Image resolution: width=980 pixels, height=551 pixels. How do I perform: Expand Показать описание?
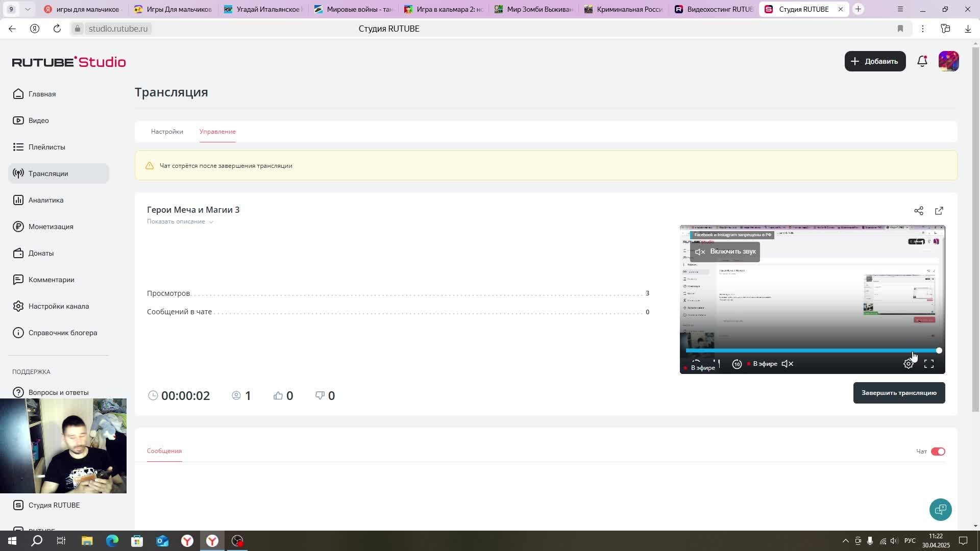[180, 221]
